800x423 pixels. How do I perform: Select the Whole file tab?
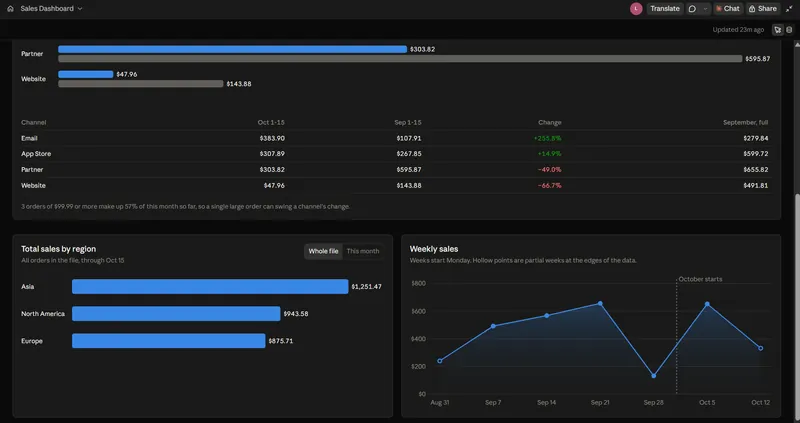click(x=323, y=251)
